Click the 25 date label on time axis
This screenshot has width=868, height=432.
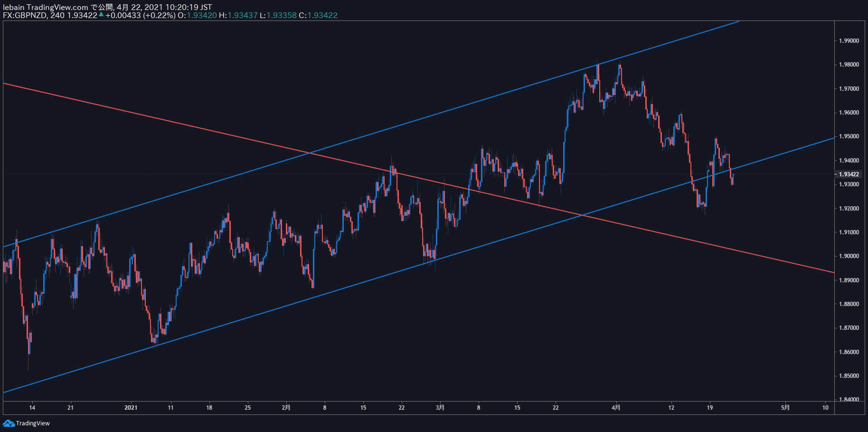pyautogui.click(x=248, y=407)
